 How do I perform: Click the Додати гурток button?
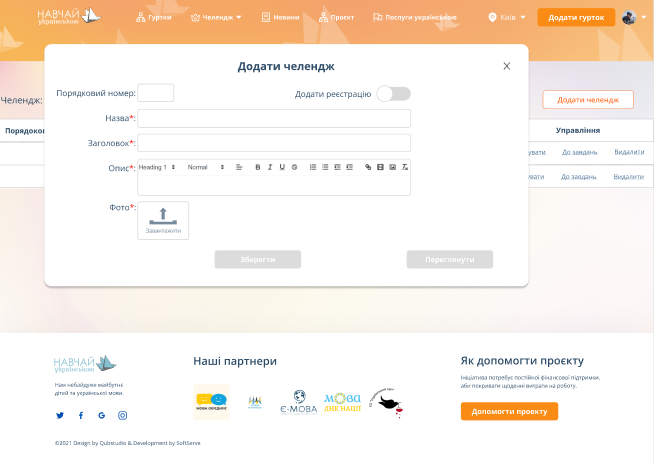pos(576,18)
